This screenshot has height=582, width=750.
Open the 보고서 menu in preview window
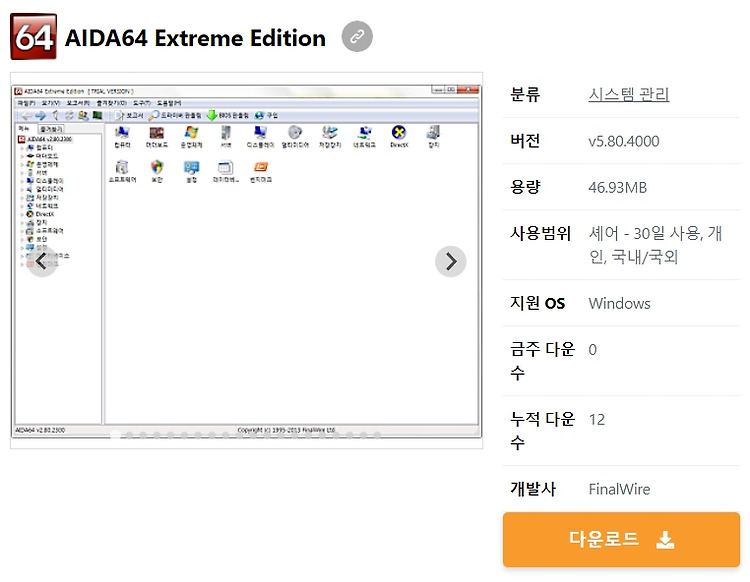coord(77,103)
